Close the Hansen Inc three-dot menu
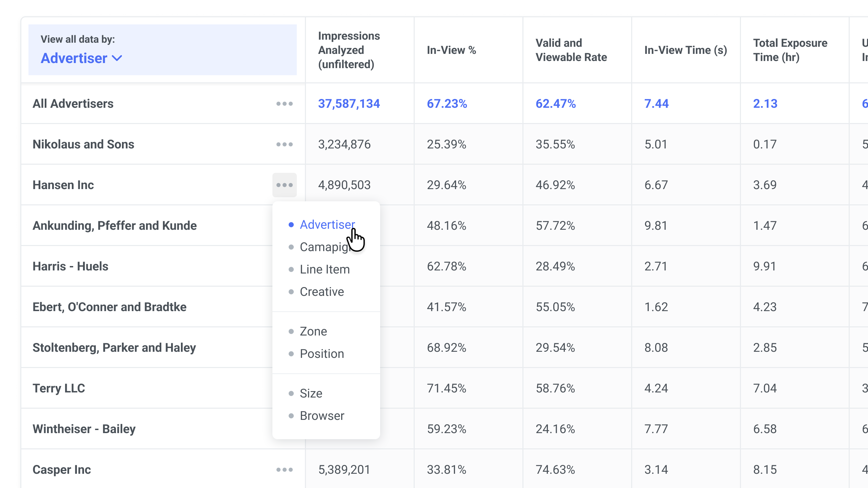The image size is (868, 488). pyautogui.click(x=284, y=185)
